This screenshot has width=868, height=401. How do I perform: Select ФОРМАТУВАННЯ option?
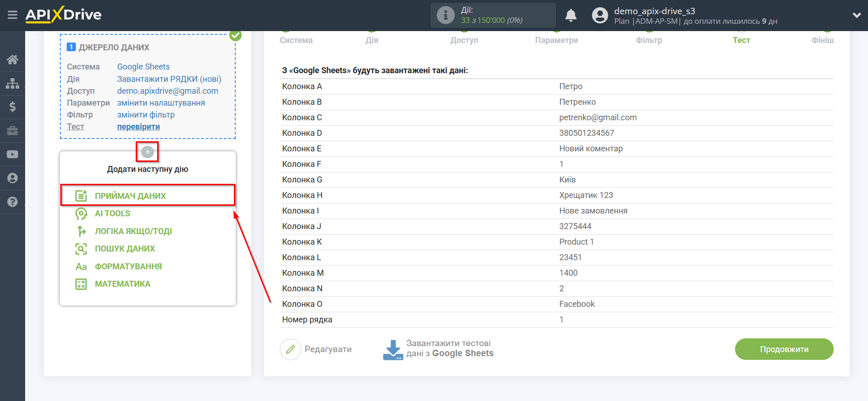click(x=128, y=267)
